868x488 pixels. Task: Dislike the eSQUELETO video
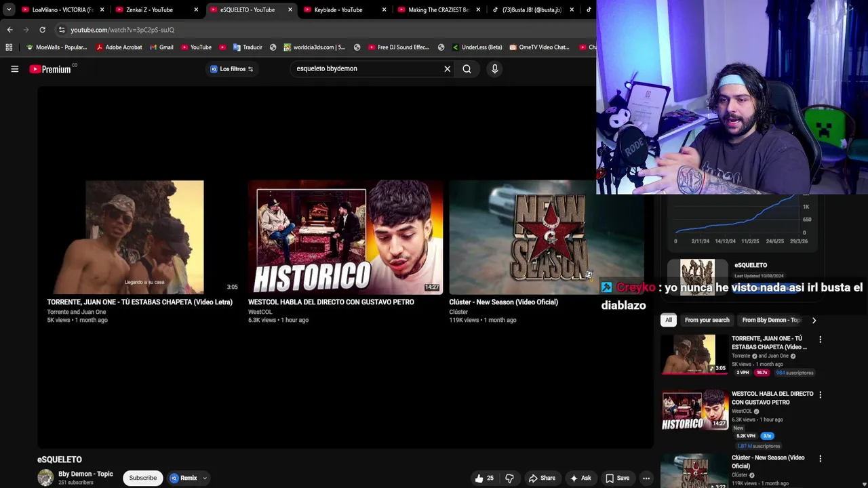pos(509,478)
